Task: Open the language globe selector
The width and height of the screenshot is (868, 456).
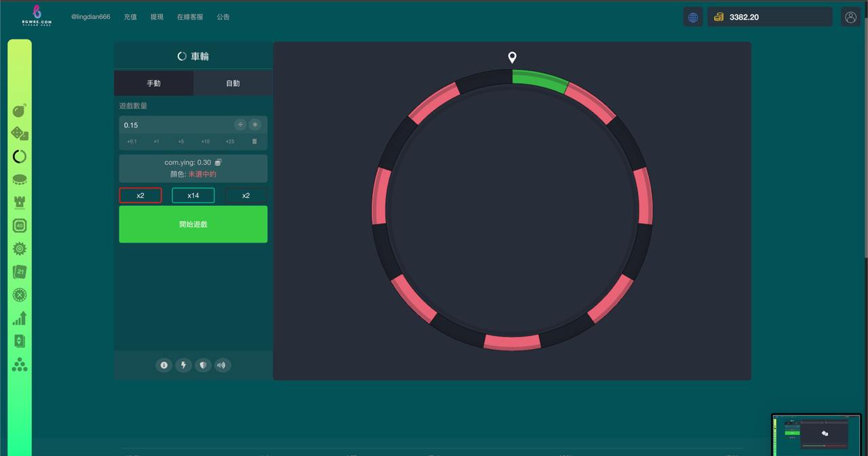Action: [x=692, y=18]
